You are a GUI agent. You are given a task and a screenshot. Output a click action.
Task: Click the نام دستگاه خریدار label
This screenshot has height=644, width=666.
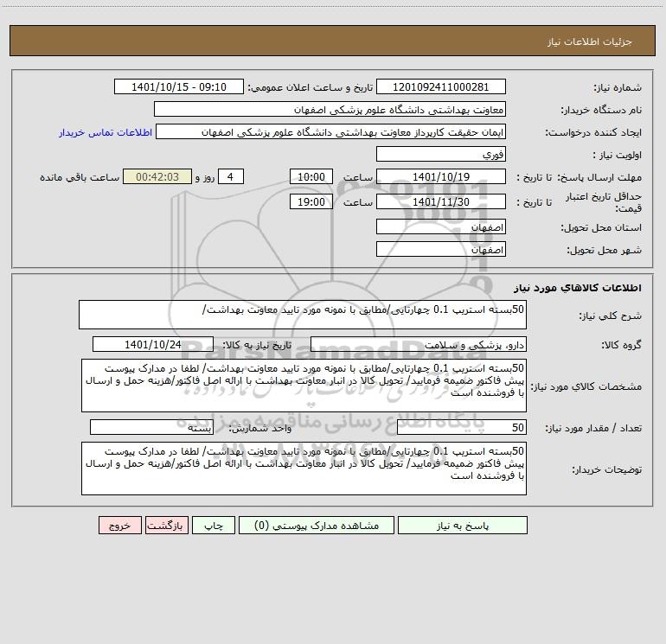(601, 111)
